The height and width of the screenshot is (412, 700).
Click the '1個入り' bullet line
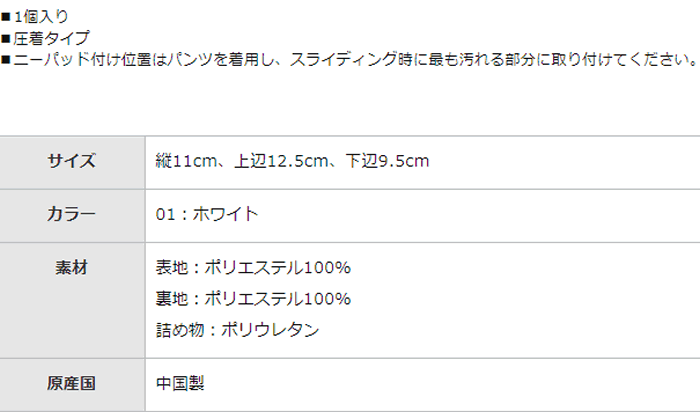pos(41,18)
